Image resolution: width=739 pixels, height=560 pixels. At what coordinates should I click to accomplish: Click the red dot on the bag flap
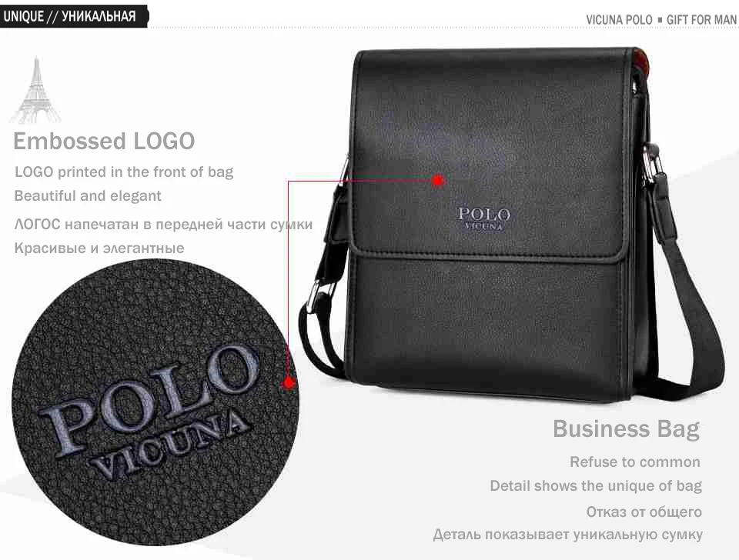point(438,181)
